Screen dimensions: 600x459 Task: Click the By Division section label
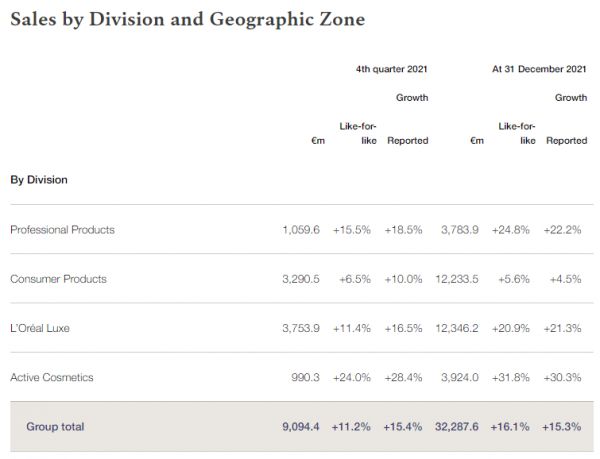39,180
